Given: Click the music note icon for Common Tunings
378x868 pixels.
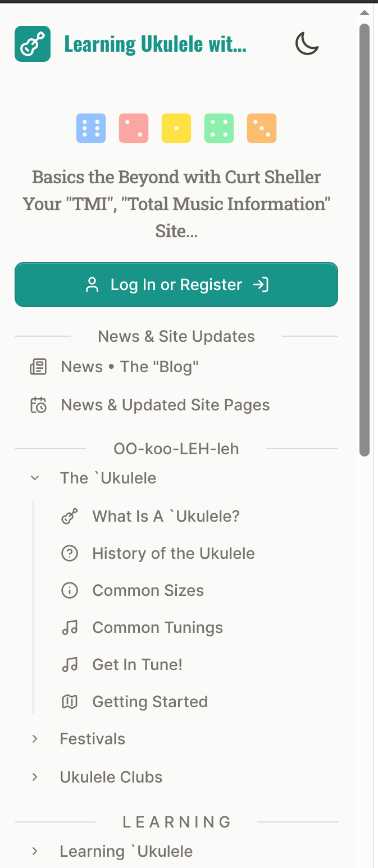Looking at the screenshot, I should (x=69, y=627).
